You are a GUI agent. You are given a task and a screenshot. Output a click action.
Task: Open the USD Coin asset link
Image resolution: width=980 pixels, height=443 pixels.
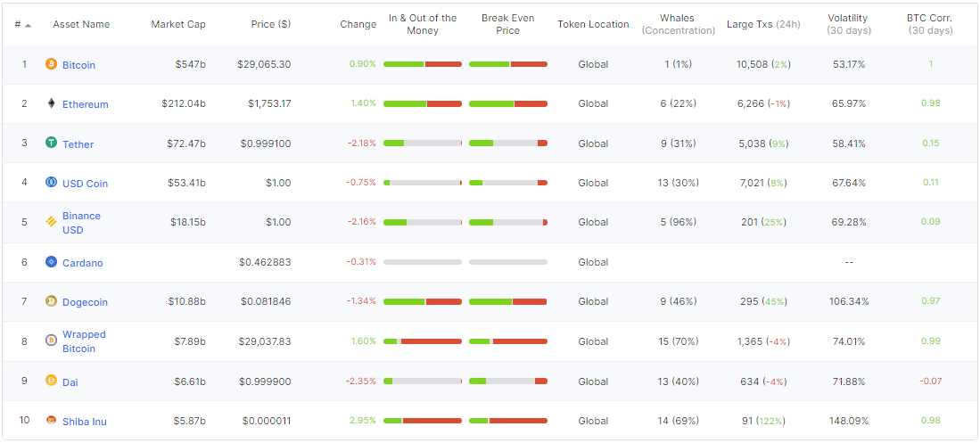click(85, 184)
